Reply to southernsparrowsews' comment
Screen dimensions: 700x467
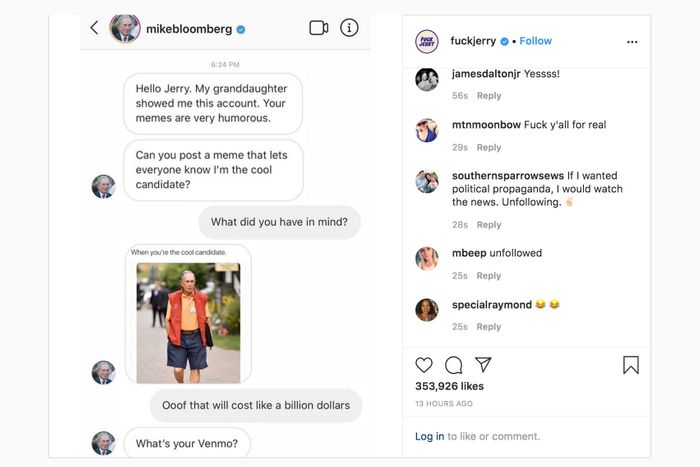pos(489,225)
